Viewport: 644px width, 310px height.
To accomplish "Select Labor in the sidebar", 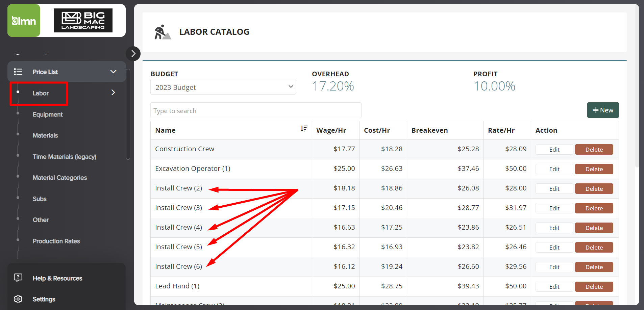I will [41, 93].
